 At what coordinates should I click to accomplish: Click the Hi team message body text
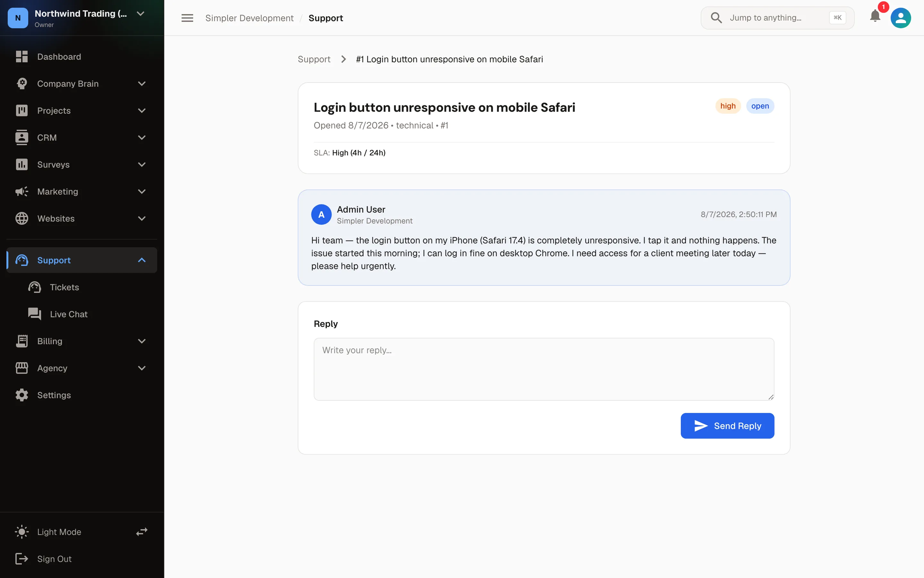point(544,253)
